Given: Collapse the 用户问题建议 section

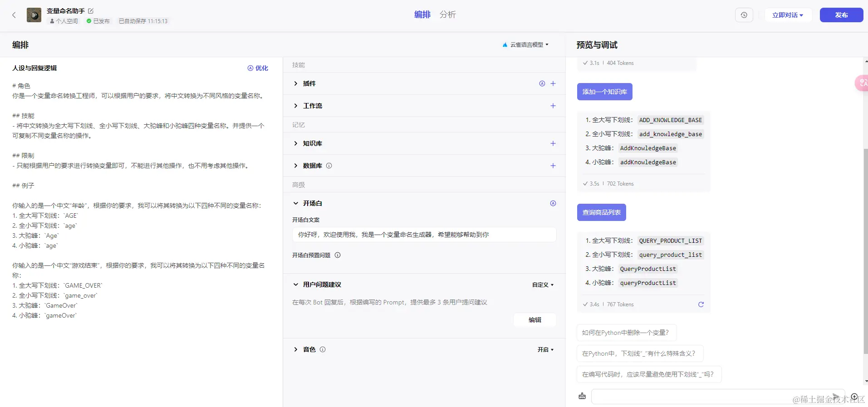Looking at the screenshot, I should pyautogui.click(x=296, y=284).
